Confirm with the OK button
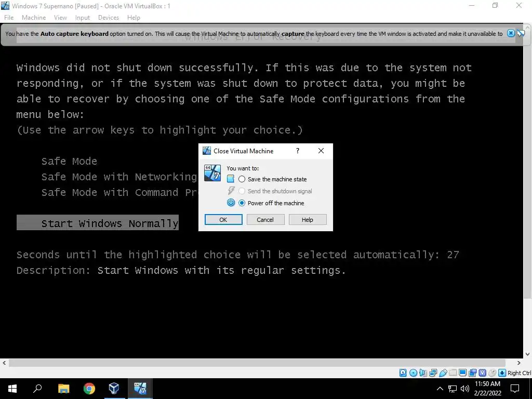This screenshot has height=399, width=532. (223, 220)
